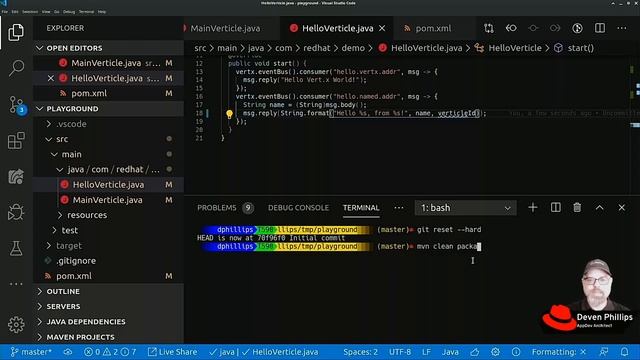Close the terminal panel

(622, 207)
